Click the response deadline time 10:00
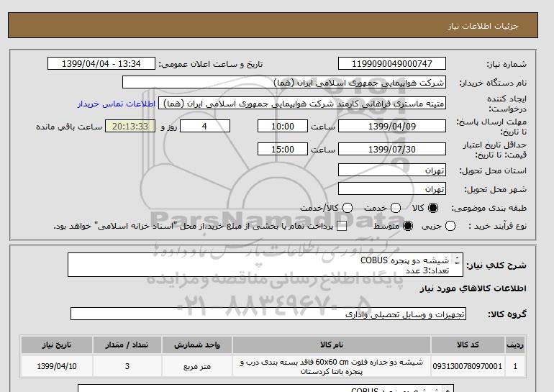 [283, 126]
